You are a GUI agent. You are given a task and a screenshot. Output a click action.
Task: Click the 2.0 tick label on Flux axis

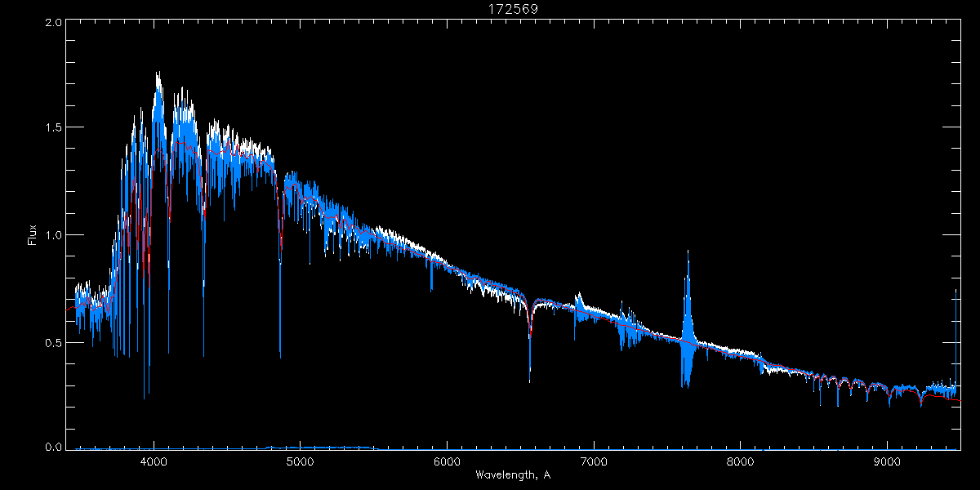[x=52, y=24]
